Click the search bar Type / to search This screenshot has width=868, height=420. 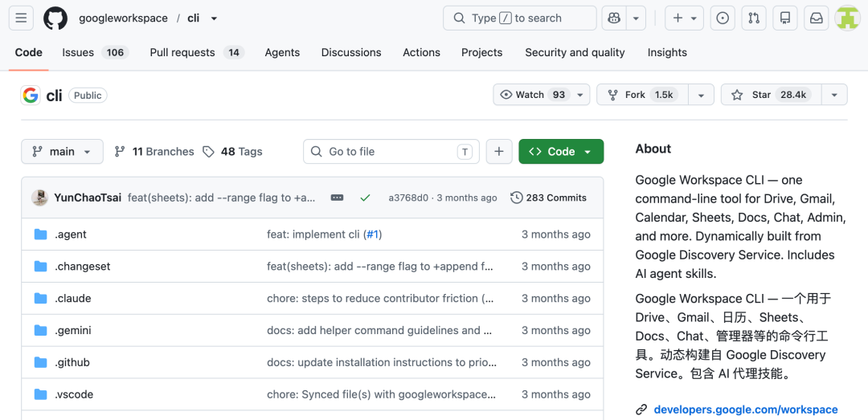click(520, 18)
